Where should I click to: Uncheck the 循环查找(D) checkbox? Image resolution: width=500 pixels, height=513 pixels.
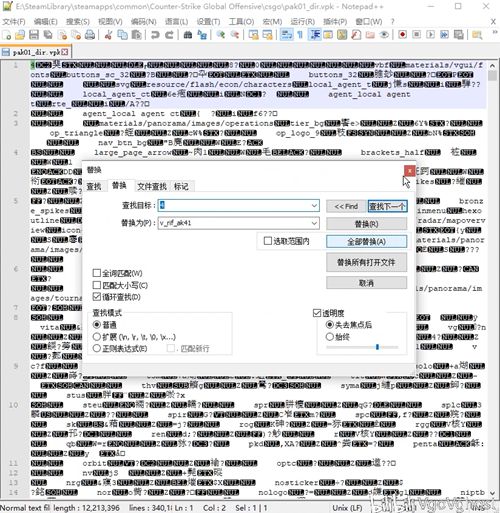(97, 296)
